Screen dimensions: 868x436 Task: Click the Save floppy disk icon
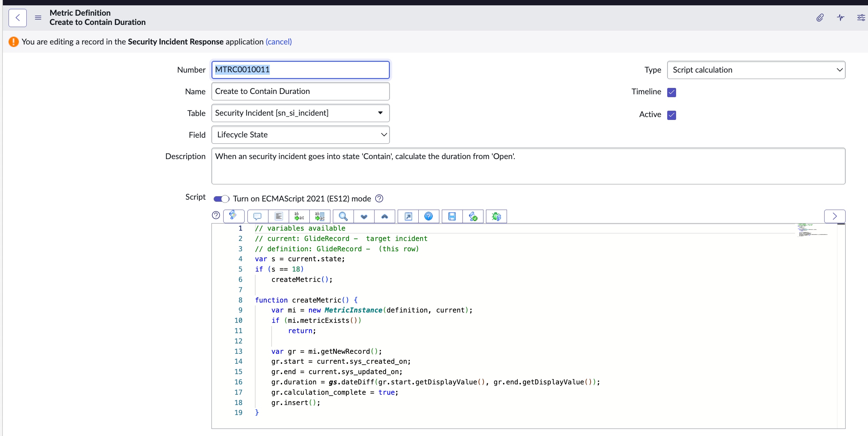[452, 216]
